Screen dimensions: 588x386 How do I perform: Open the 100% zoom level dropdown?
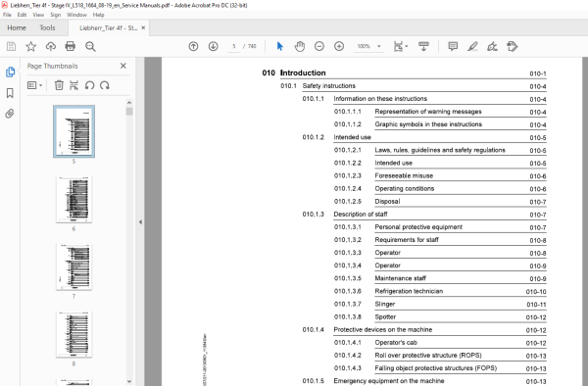tap(378, 46)
